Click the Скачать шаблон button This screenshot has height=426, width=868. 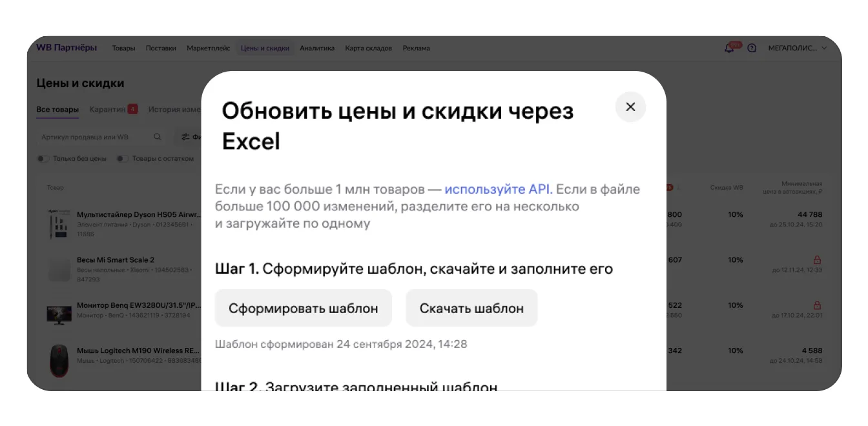(471, 308)
